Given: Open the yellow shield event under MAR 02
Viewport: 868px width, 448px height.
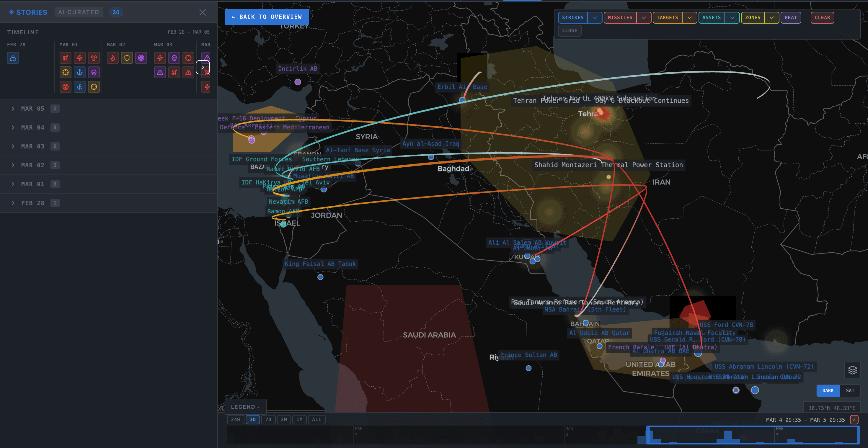Looking at the screenshot, I should pyautogui.click(x=127, y=58).
